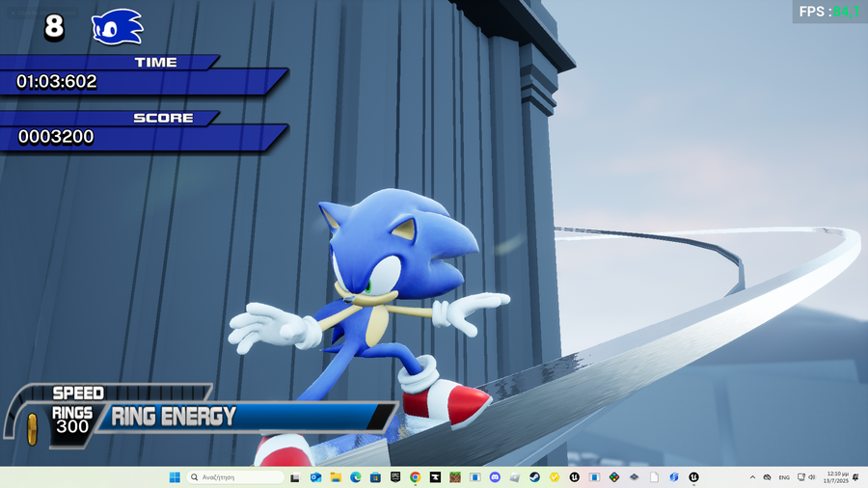Click the cloud sync disabled tray icon
The image size is (868, 488).
coord(768,477)
